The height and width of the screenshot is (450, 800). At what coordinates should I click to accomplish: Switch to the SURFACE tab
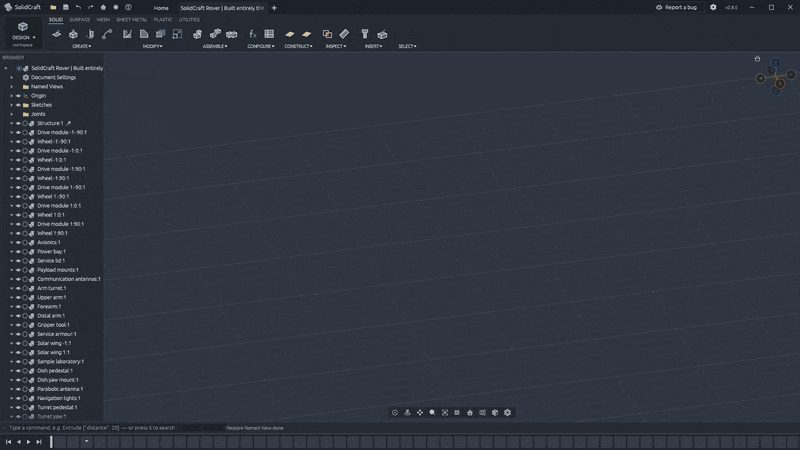(x=80, y=20)
